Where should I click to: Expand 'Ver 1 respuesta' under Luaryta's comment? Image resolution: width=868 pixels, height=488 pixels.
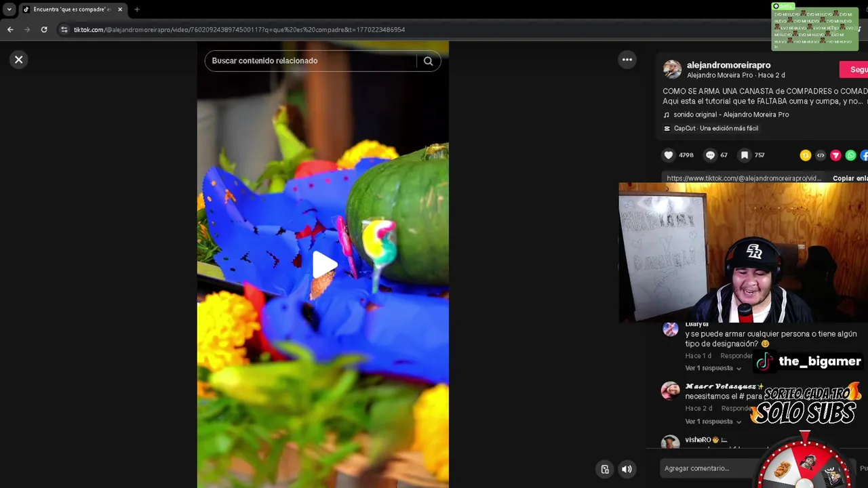pyautogui.click(x=713, y=368)
